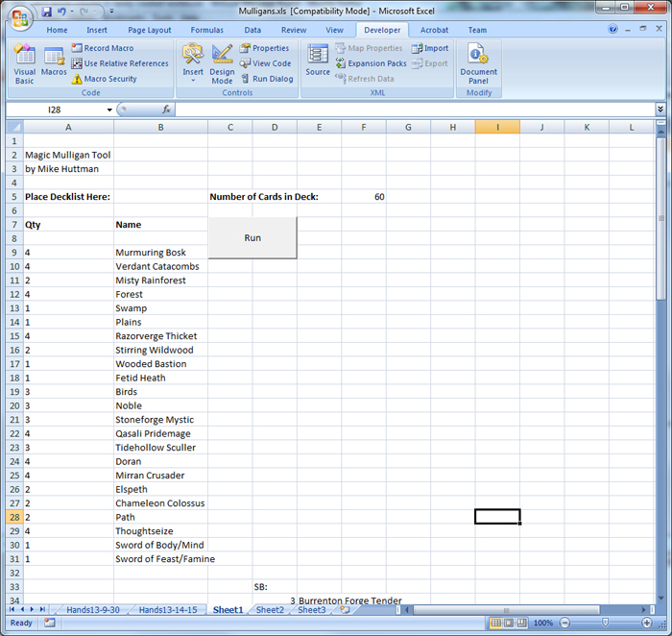Switch to Hands13-9-30 sheet tab
672x636 pixels.
point(93,609)
